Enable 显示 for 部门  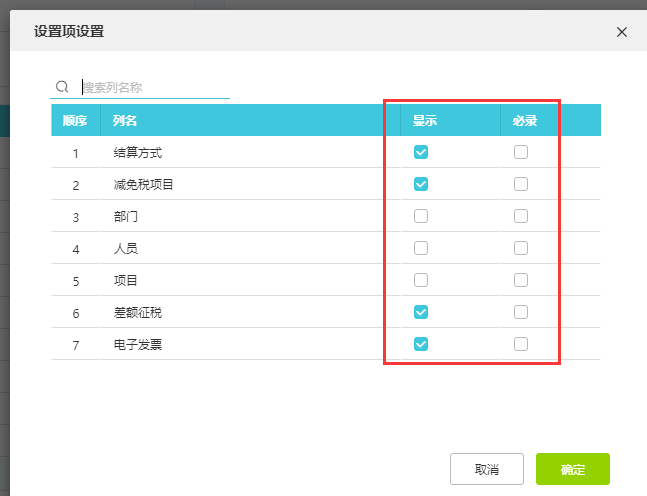click(x=421, y=216)
